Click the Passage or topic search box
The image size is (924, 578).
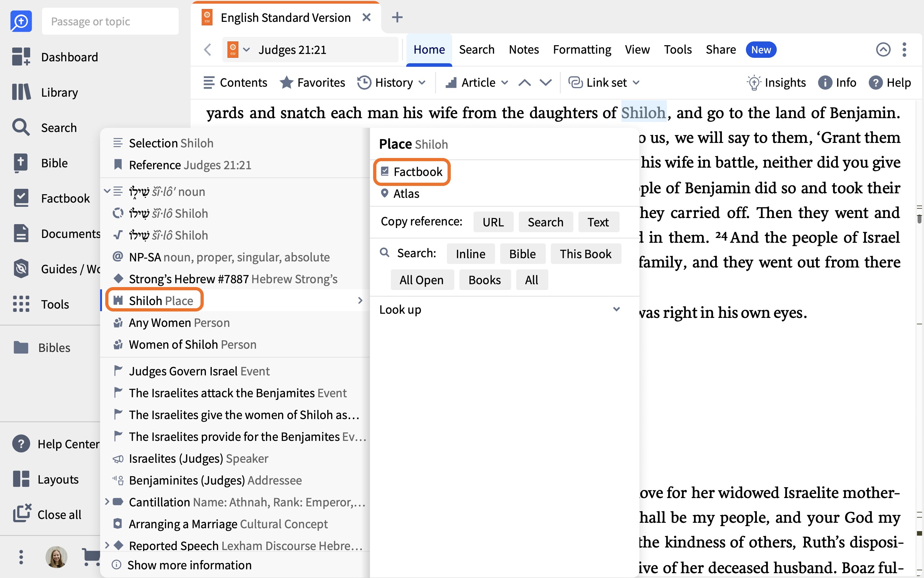click(110, 22)
